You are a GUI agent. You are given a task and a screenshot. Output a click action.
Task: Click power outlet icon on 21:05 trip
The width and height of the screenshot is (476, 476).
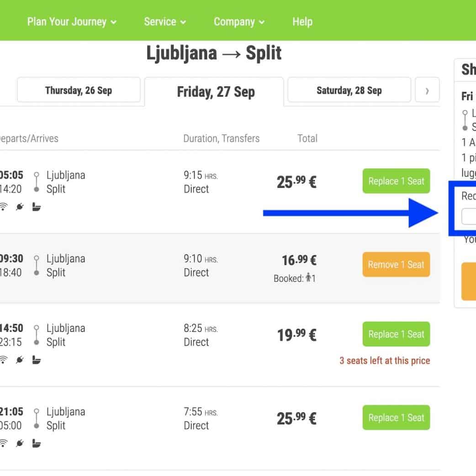20,443
